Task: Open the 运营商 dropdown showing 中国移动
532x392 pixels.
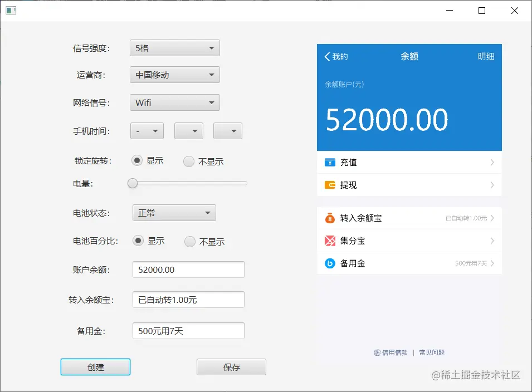Action: point(175,75)
